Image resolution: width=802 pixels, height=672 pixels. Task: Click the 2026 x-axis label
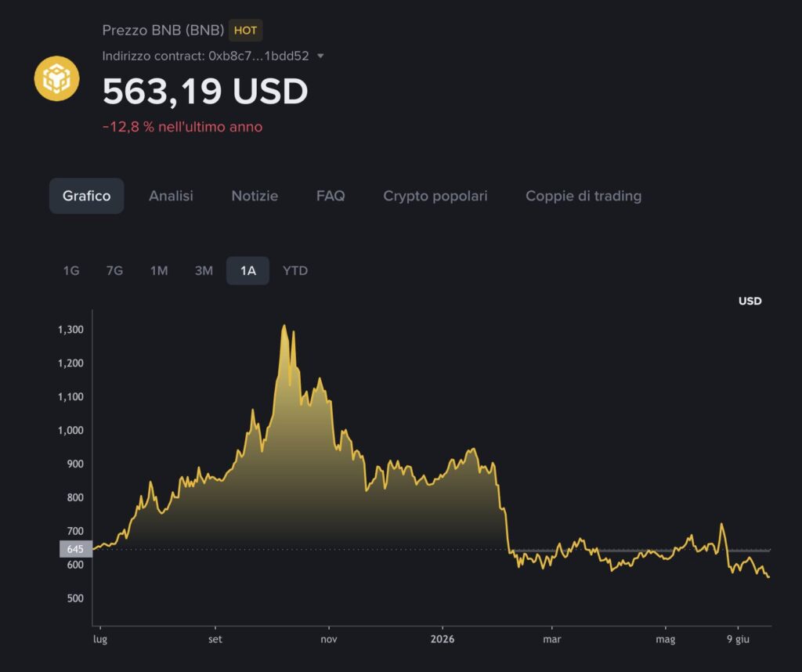pos(443,639)
